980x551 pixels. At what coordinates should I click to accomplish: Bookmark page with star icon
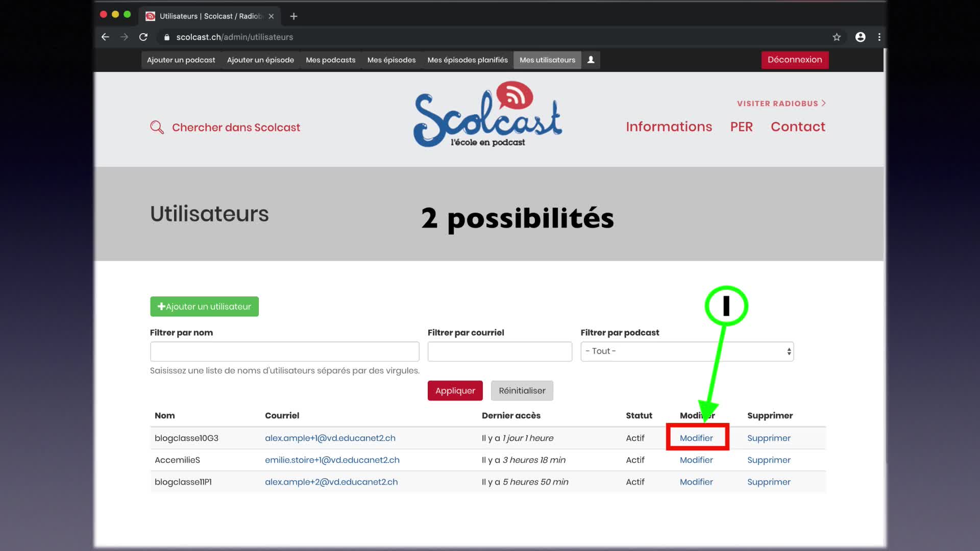pyautogui.click(x=837, y=37)
